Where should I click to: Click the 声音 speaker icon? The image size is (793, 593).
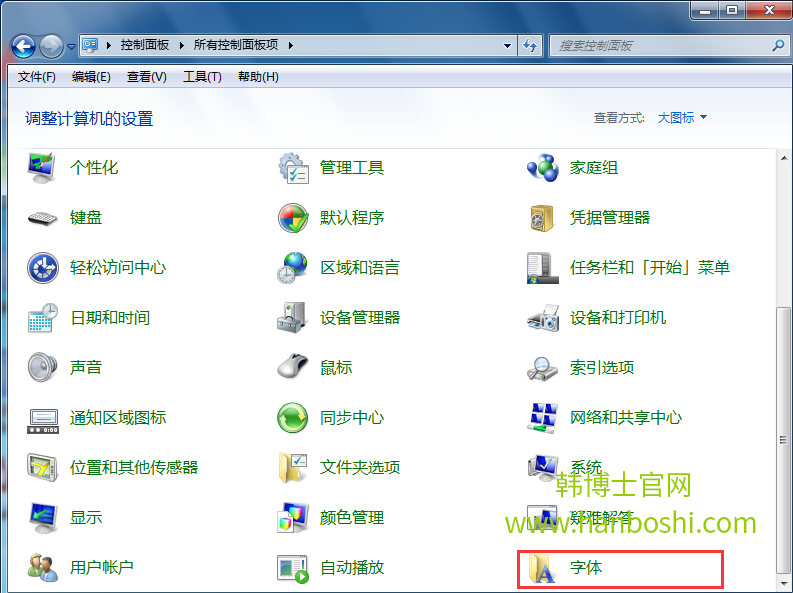[42, 368]
